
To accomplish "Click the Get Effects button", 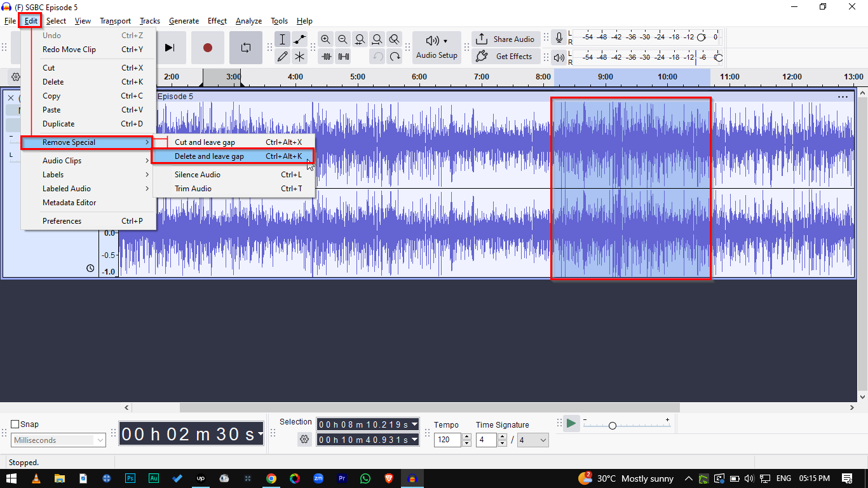I will coord(506,57).
